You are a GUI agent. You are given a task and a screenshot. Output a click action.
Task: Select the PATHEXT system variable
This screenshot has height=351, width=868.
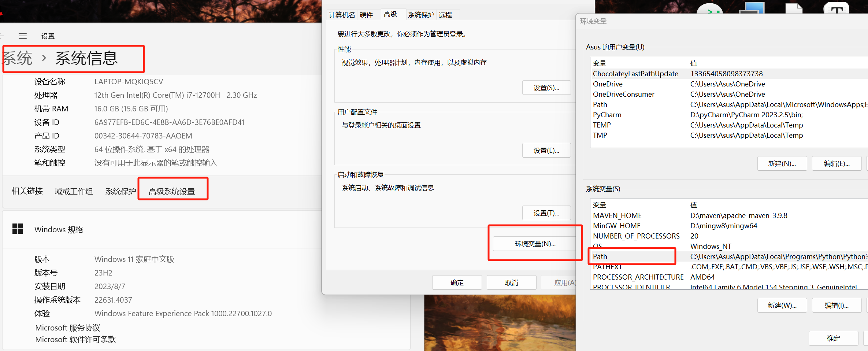[729, 267]
